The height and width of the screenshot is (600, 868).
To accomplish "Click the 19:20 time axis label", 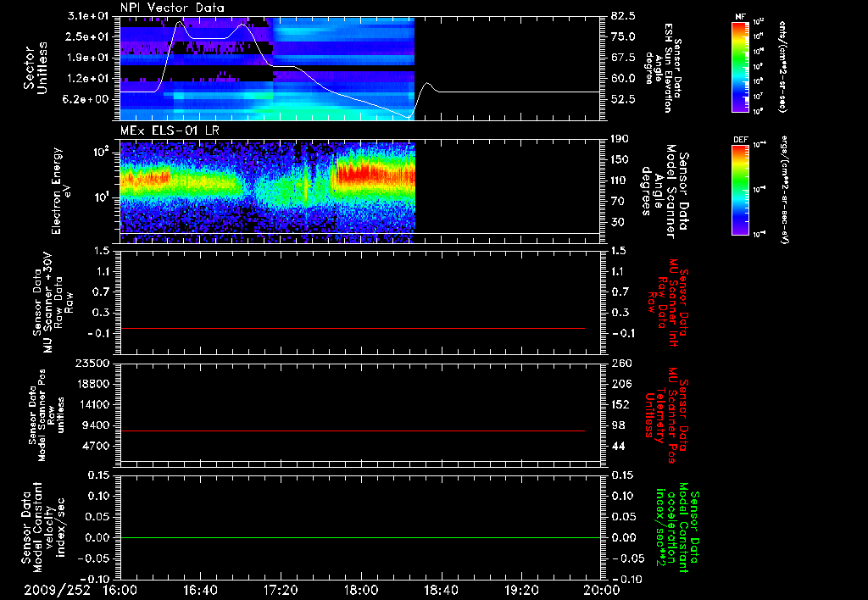I will click(x=521, y=590).
